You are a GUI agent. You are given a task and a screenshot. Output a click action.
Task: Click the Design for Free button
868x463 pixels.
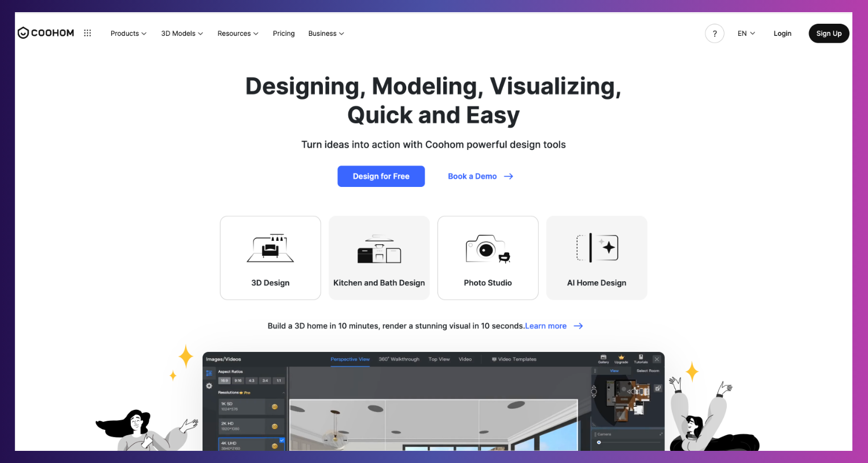(381, 176)
